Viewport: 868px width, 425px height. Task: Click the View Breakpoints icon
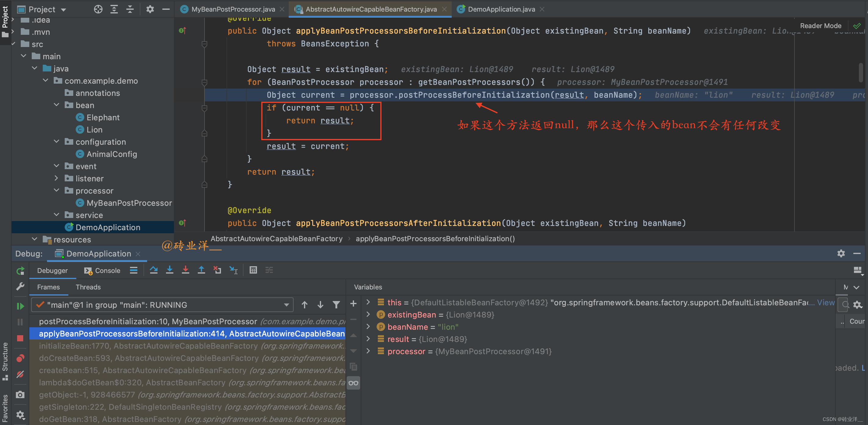[x=20, y=358]
